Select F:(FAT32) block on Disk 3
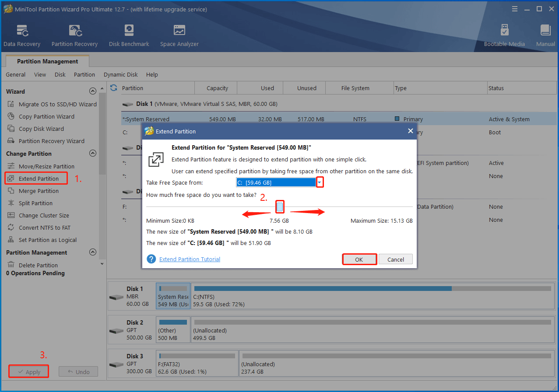The height and width of the screenshot is (392, 559). click(197, 364)
